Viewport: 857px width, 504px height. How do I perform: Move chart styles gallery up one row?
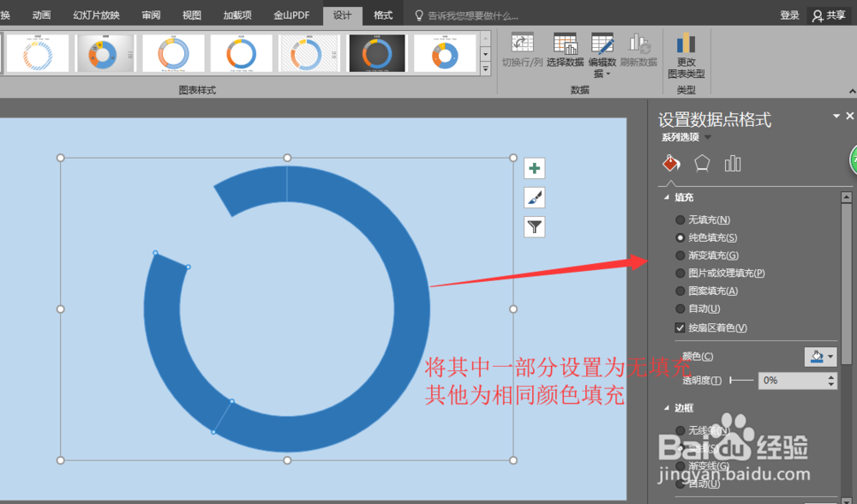[485, 39]
